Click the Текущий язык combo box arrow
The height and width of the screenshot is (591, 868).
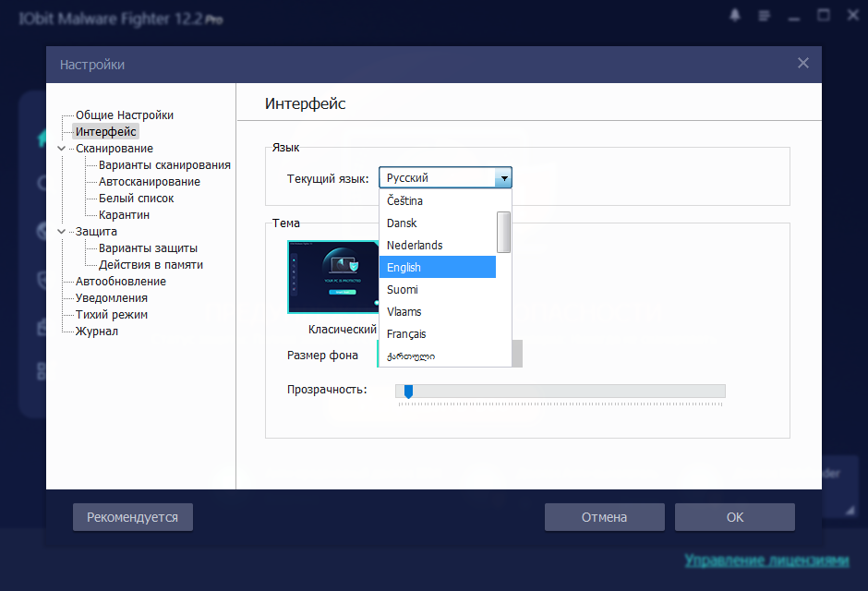[504, 178]
